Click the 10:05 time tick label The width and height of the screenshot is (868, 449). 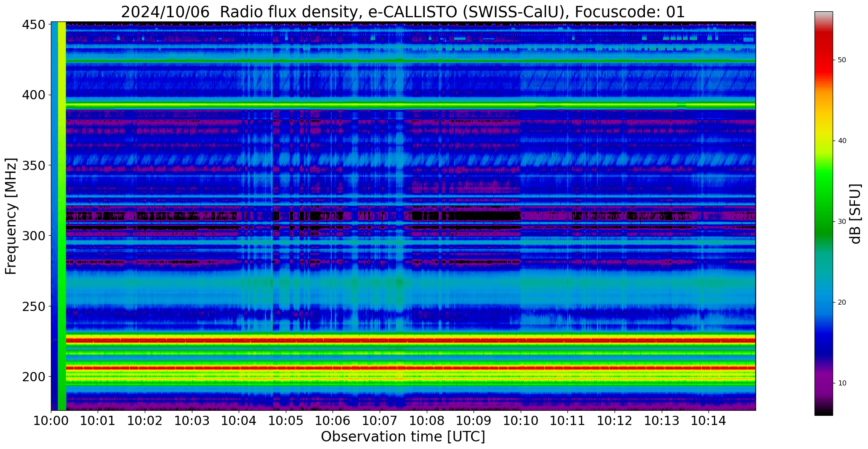tap(286, 421)
